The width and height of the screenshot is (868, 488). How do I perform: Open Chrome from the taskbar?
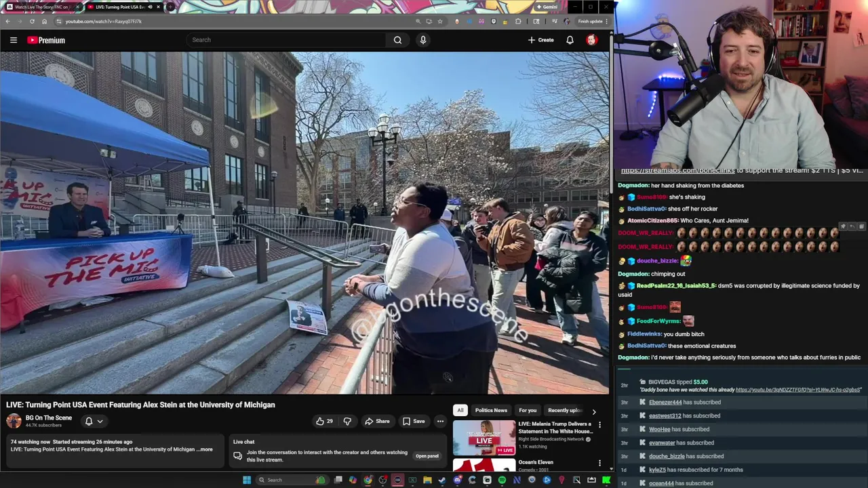[x=367, y=480]
